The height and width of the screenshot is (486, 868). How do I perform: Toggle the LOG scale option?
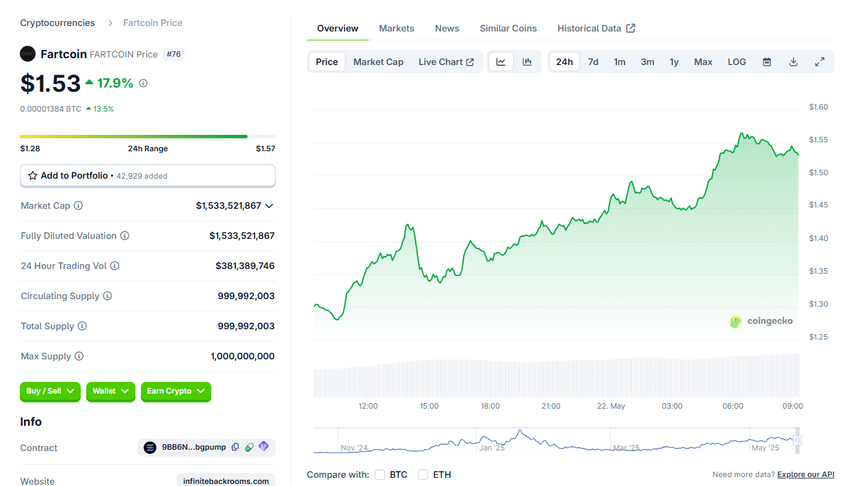pyautogui.click(x=737, y=62)
